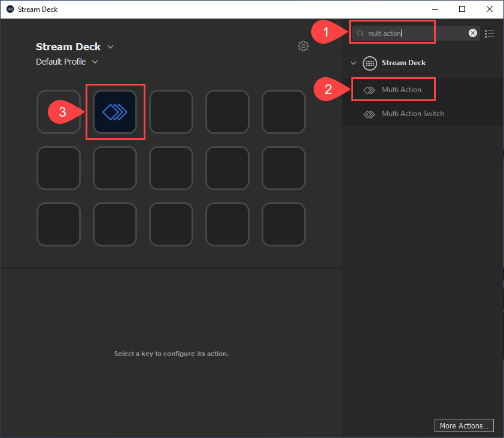Screen dimensions: 504x438
Task: Click the search magnifier icon
Action: [360, 34]
